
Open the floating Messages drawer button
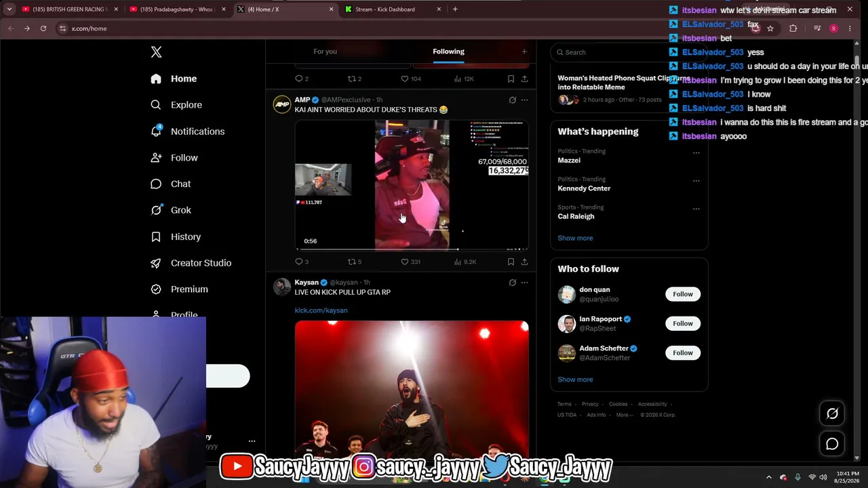coord(832,444)
